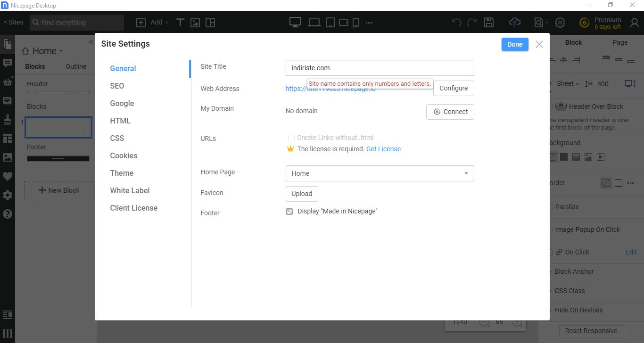Image resolution: width=644 pixels, height=343 pixels.
Task: Toggle Display "Made in Nicepage" checkbox
Action: (x=289, y=212)
